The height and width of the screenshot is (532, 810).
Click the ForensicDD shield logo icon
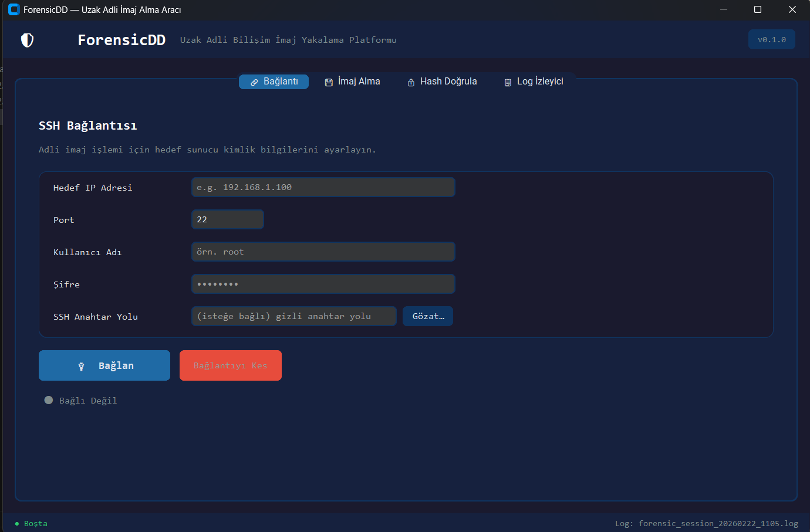tap(27, 40)
